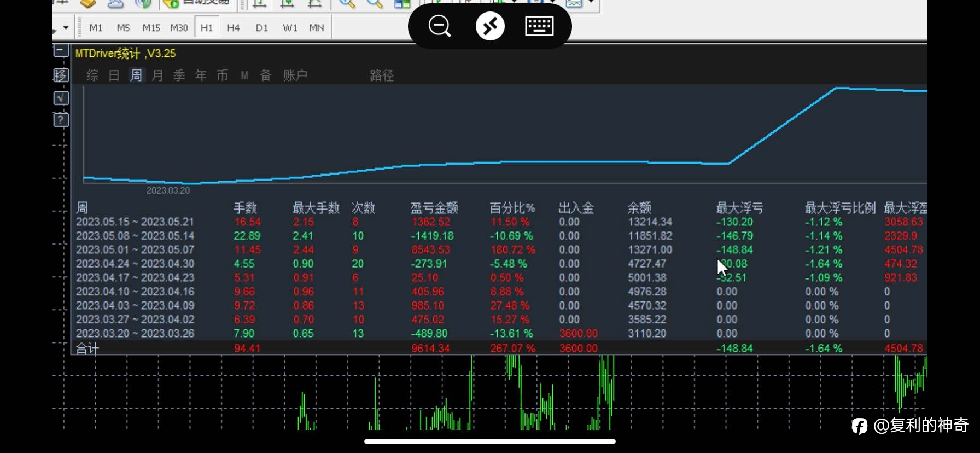Click the 最大浮亏 column header
This screenshot has height=453, width=980.
(740, 208)
